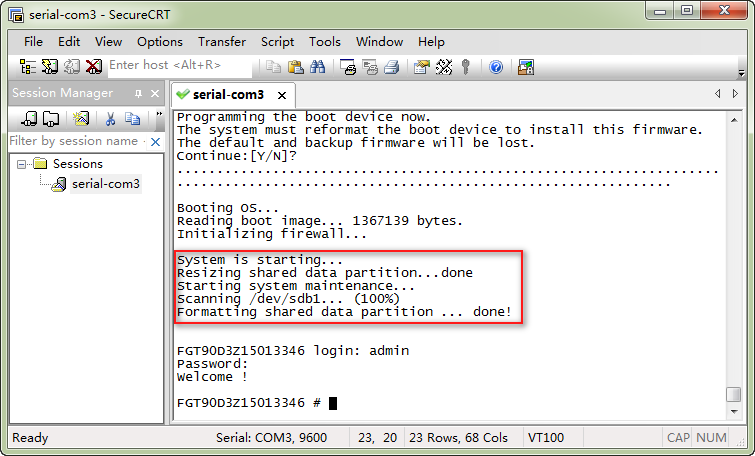755x456 pixels.
Task: Launch SecureFX icon in toolbar
Action: point(526,67)
